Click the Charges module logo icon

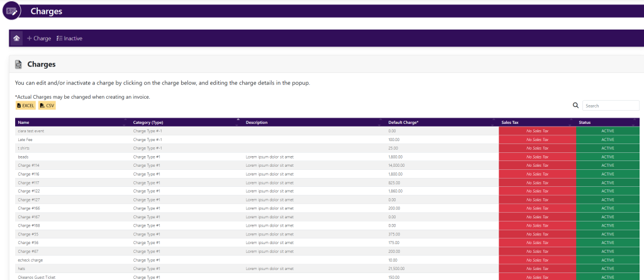click(x=11, y=11)
